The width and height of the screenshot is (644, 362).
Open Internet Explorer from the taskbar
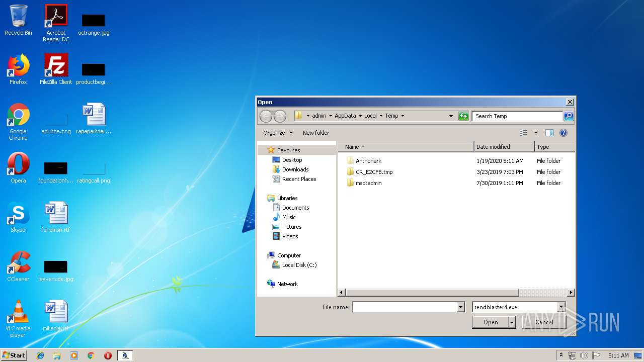(40, 355)
